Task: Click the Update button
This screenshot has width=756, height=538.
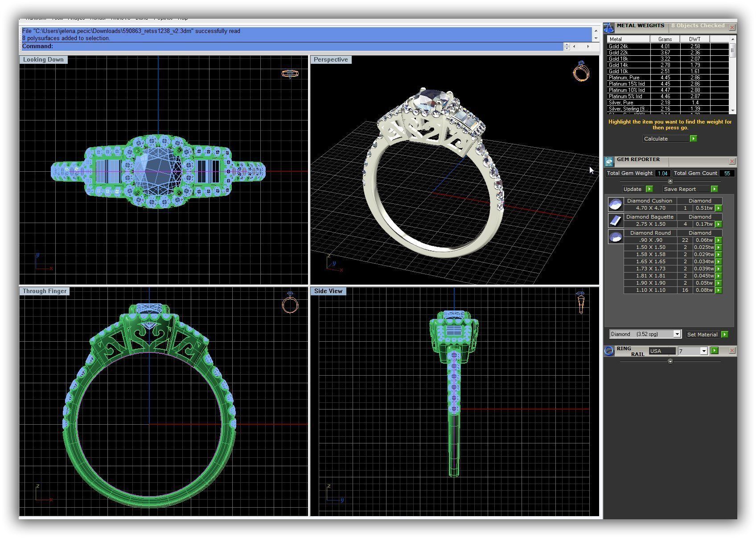Action: [x=633, y=189]
